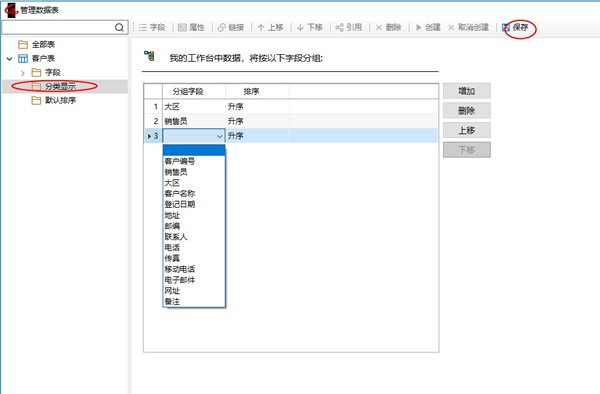The height and width of the screenshot is (394, 600).
Task: Click the 删除 toolbar item
Action: click(x=388, y=27)
